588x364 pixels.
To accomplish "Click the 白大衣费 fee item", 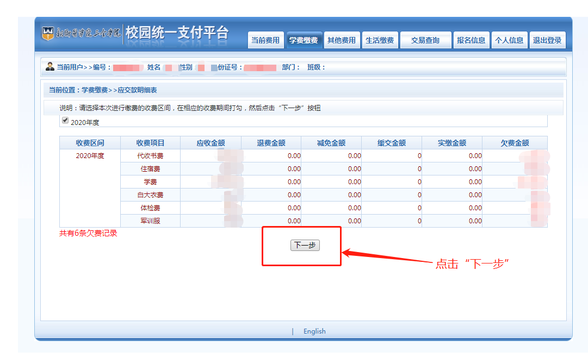I will 150,195.
